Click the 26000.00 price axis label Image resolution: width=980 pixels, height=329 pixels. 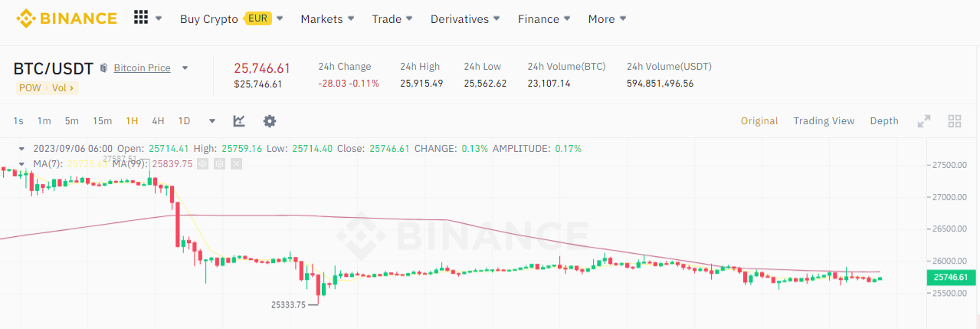pos(951,262)
